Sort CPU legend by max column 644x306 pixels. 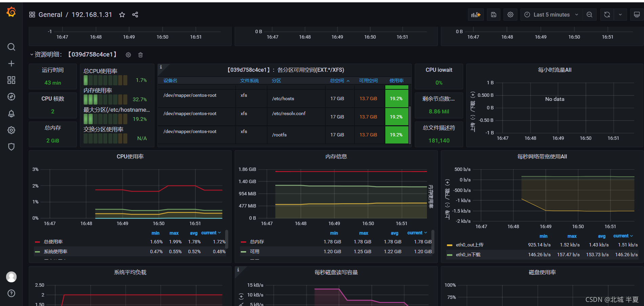[174, 233]
